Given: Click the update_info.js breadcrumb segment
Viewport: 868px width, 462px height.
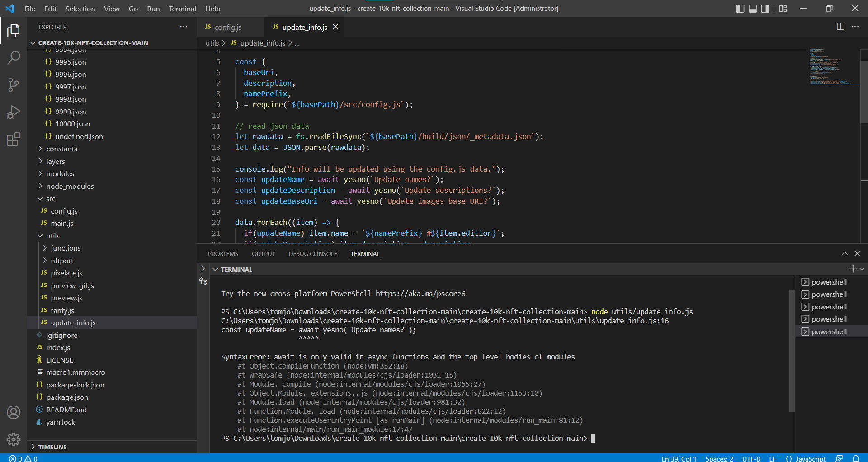Looking at the screenshot, I should pos(263,43).
